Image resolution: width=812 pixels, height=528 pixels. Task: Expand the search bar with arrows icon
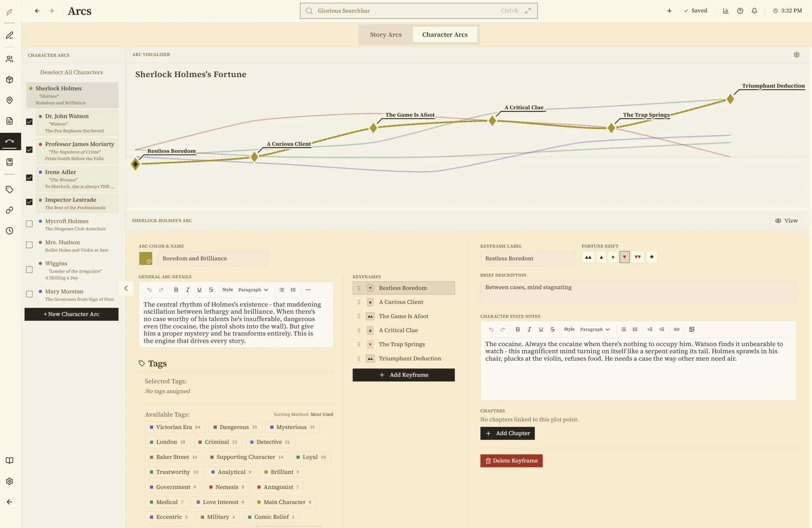click(528, 11)
